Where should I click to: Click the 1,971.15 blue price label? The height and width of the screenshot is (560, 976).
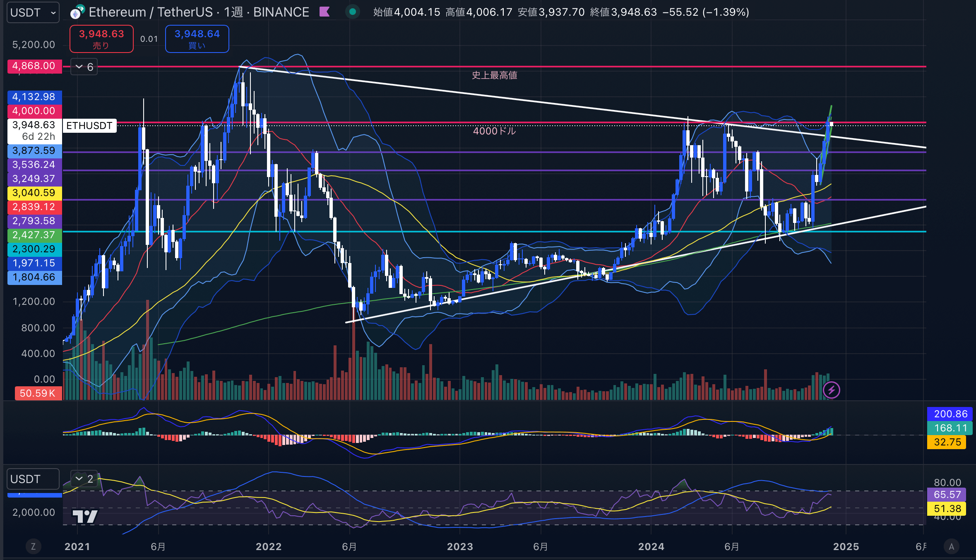point(34,263)
